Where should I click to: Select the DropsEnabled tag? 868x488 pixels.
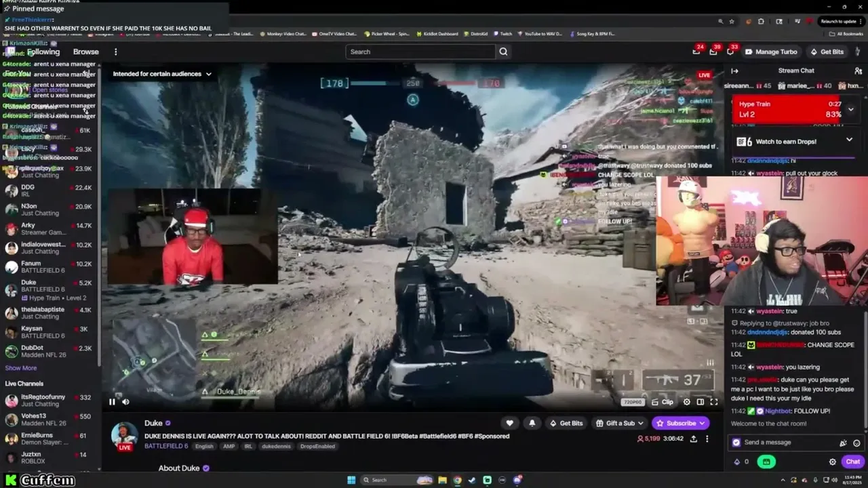(x=319, y=447)
